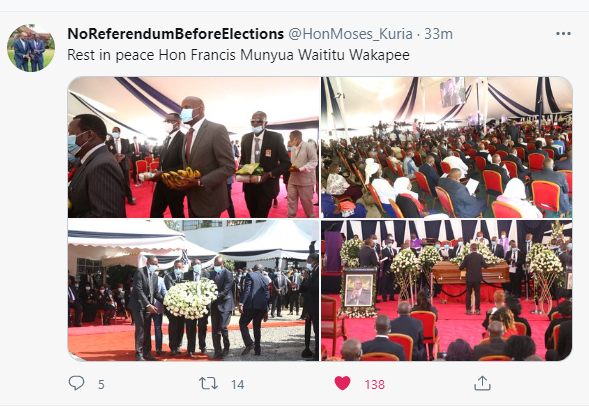
Task: Open tweet text Rest in peace
Action: tap(238, 55)
